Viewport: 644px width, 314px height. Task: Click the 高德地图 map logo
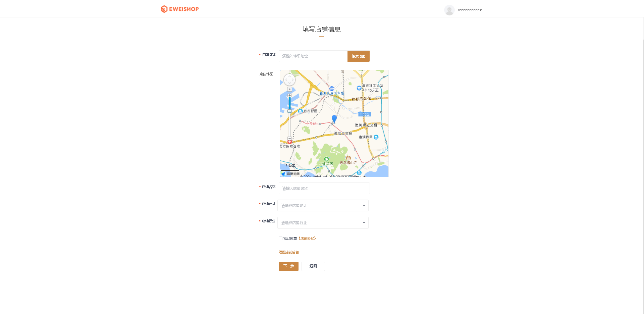(x=290, y=174)
